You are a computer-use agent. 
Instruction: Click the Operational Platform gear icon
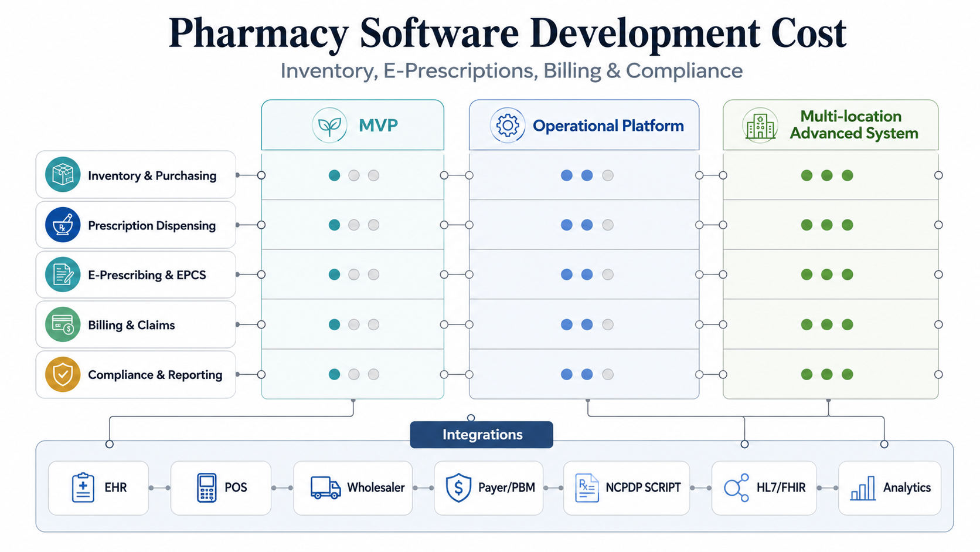tap(508, 126)
